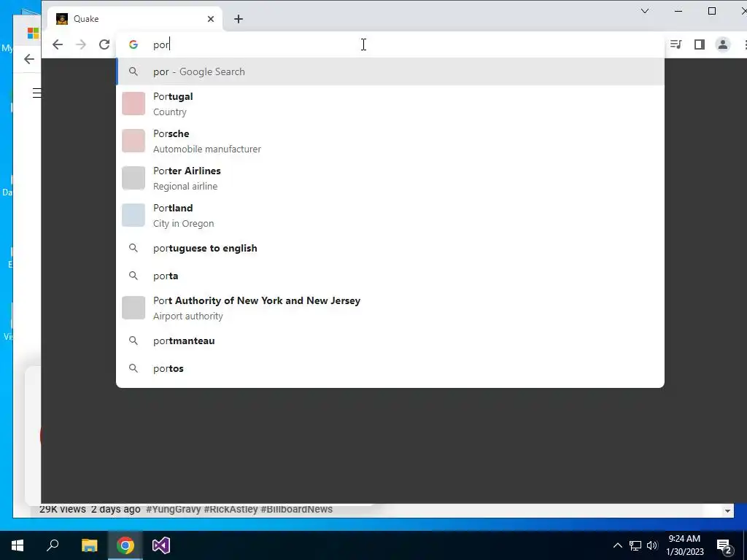Screen dimensions: 747x560
Task: Open the hamburger menu in background window
Action: click(36, 93)
